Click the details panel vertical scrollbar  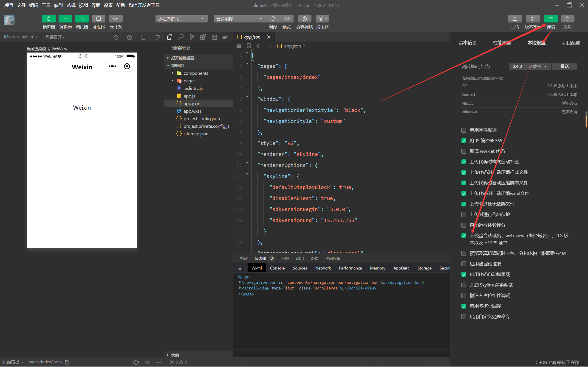coord(587,120)
